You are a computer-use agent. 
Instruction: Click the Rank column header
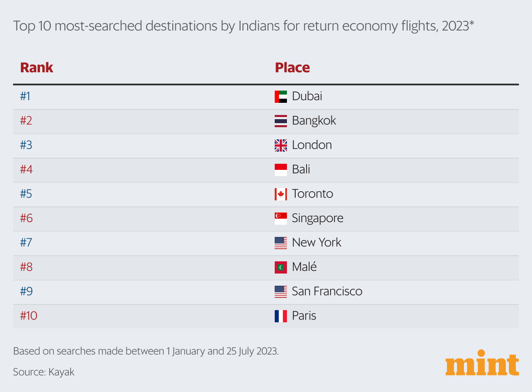(37, 68)
